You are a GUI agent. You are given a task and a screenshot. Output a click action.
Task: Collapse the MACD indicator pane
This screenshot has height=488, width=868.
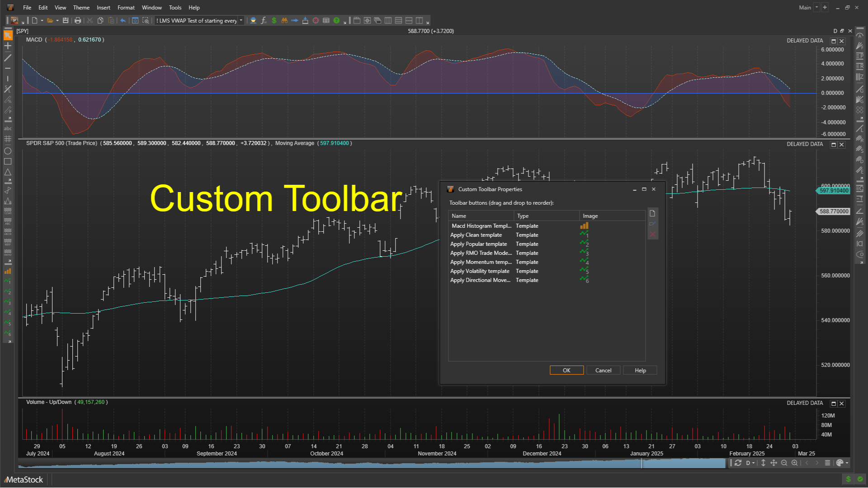tap(834, 41)
